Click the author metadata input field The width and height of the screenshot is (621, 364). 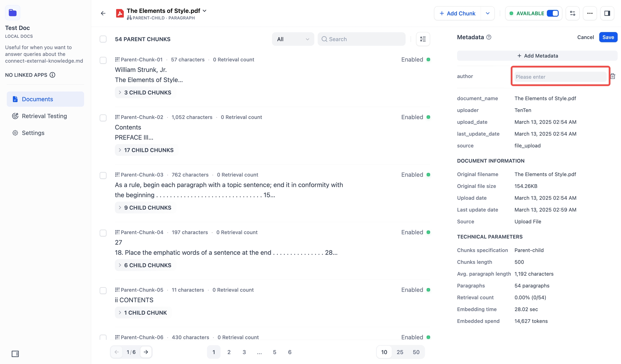[x=560, y=77]
